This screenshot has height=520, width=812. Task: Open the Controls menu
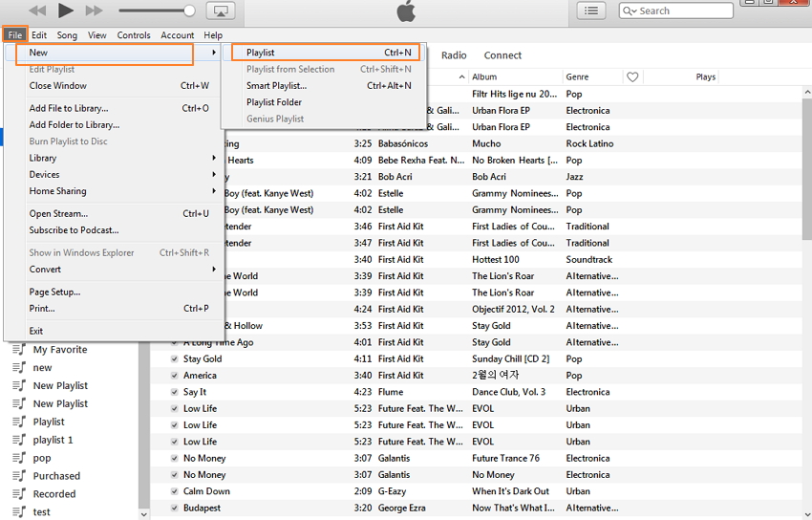click(134, 35)
